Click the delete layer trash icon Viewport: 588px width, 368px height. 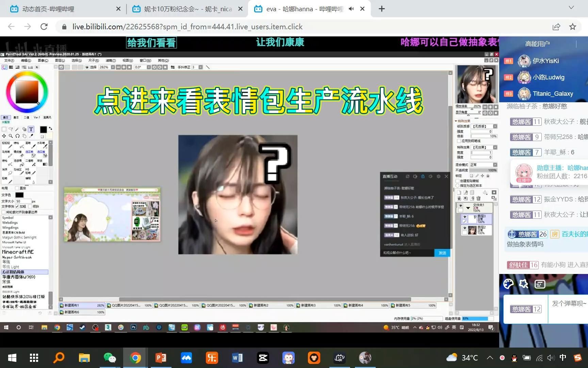478,198
